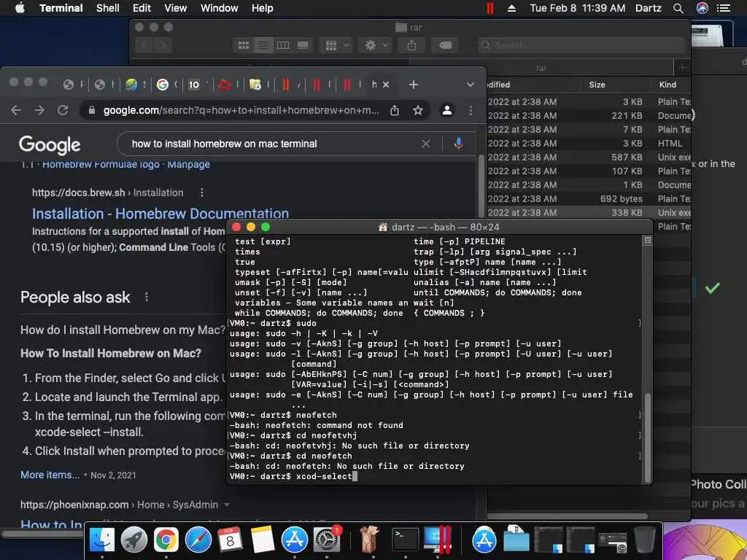Click the Parallels icon in menu bar
This screenshot has height=560, width=747.
489,8
